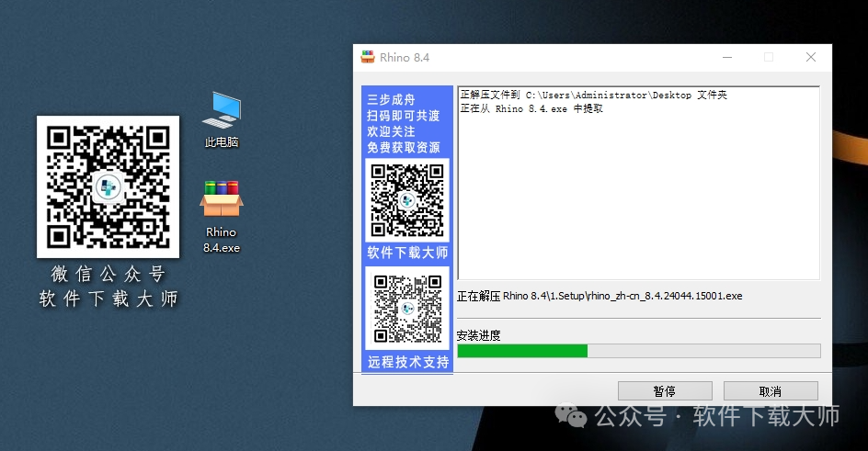Click the 免费获取资源 sidebar text

click(404, 148)
